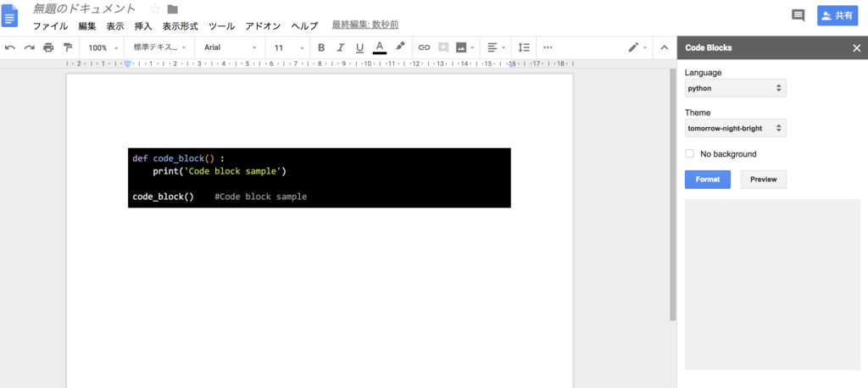Open the 編集 menu

pyautogui.click(x=87, y=26)
